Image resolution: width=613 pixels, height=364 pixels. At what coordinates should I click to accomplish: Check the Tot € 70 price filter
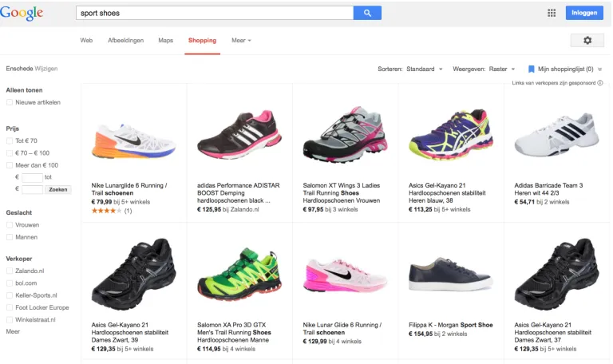[10, 140]
